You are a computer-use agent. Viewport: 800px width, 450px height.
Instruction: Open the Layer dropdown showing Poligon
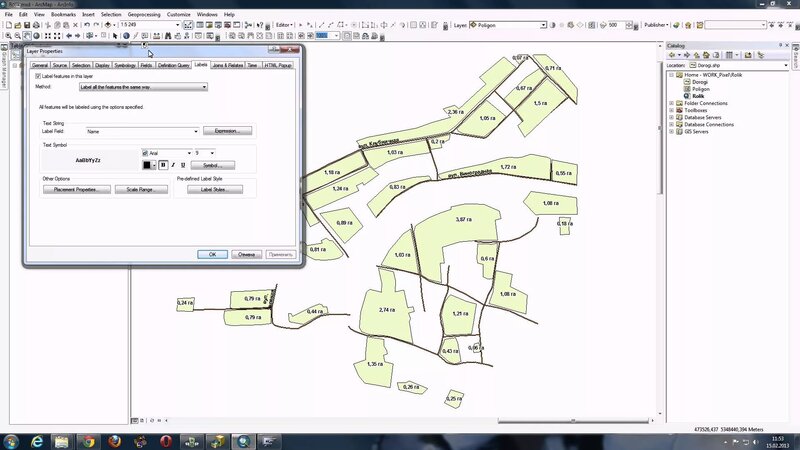(x=508, y=25)
